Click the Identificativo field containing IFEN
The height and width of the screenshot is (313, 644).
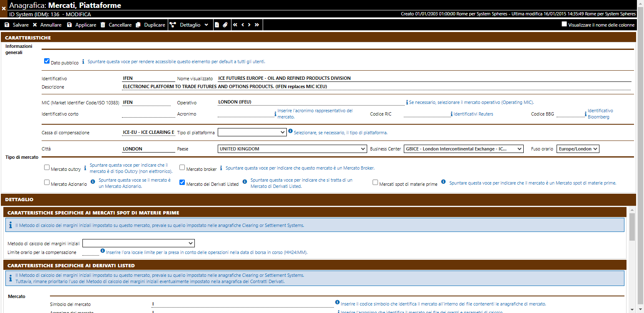point(149,78)
